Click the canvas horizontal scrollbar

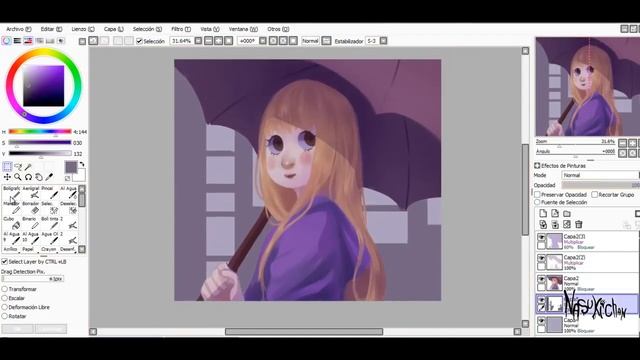[304, 331]
